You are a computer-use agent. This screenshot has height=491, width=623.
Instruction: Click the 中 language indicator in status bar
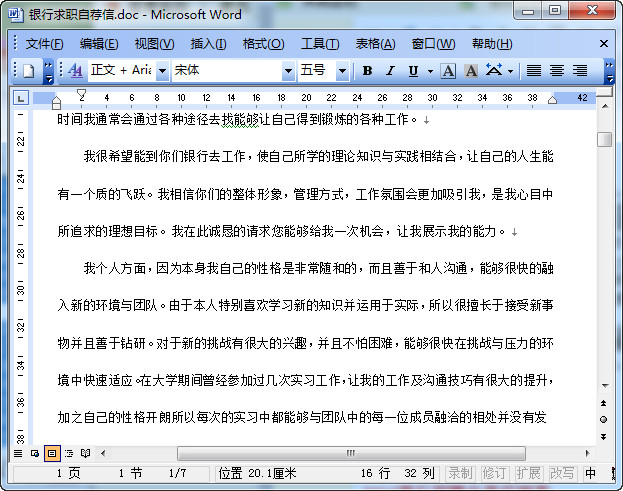[x=590, y=473]
